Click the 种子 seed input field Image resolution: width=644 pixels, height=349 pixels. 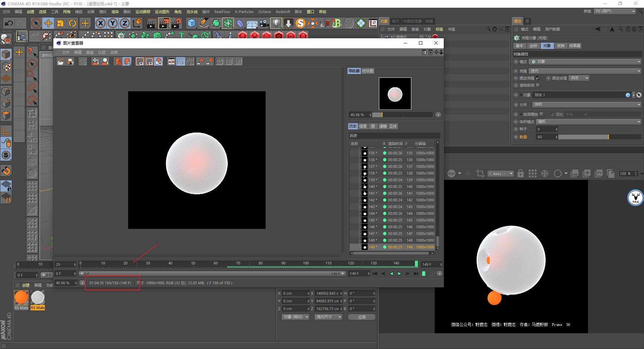[x=547, y=129]
